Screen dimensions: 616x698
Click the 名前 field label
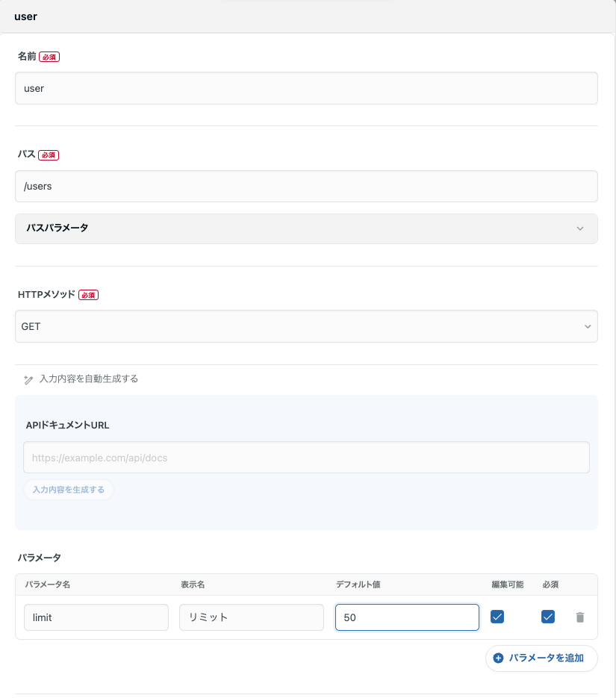pyautogui.click(x=27, y=57)
